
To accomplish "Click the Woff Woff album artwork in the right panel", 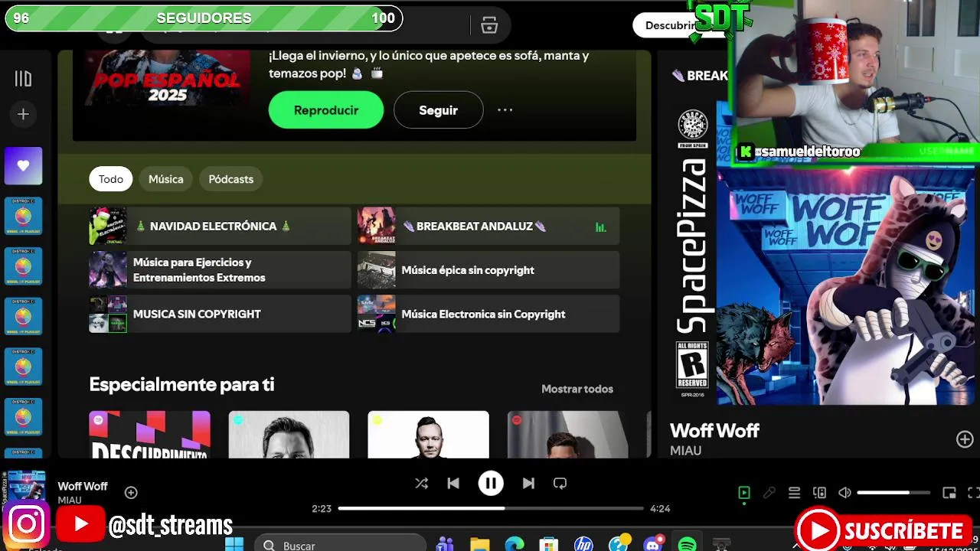I will (823, 254).
